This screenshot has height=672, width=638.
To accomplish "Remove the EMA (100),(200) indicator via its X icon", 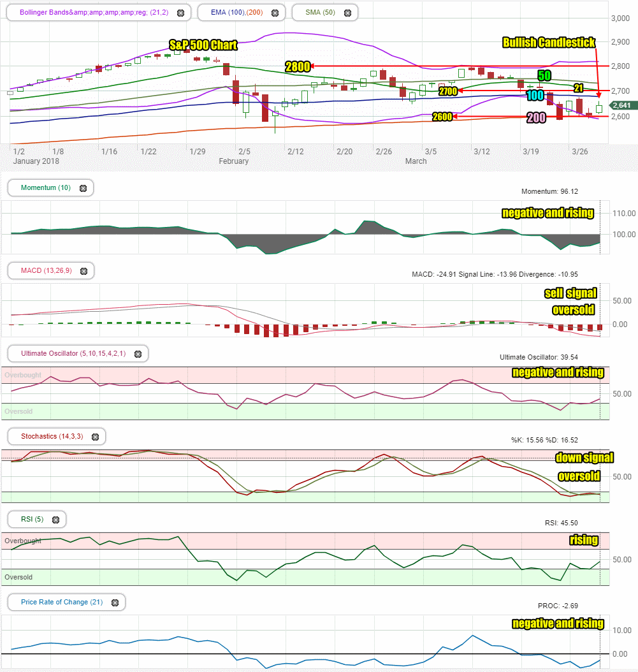I will pyautogui.click(x=275, y=13).
